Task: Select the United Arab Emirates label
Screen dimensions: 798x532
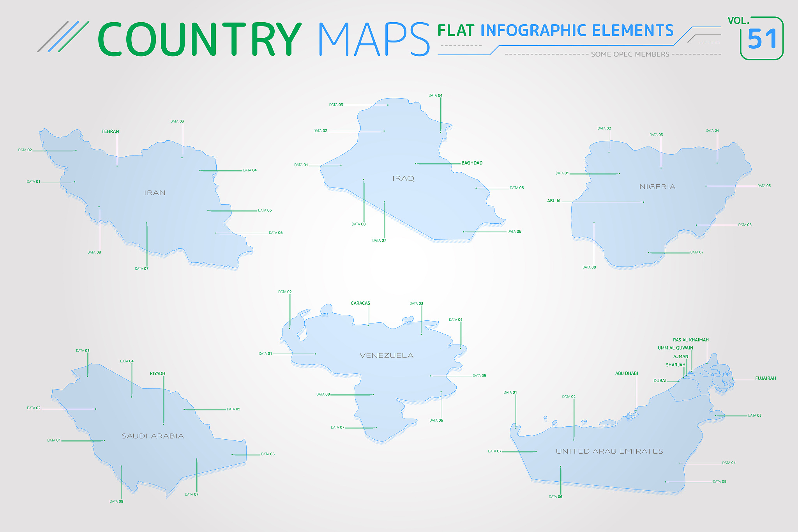Action: (609, 451)
